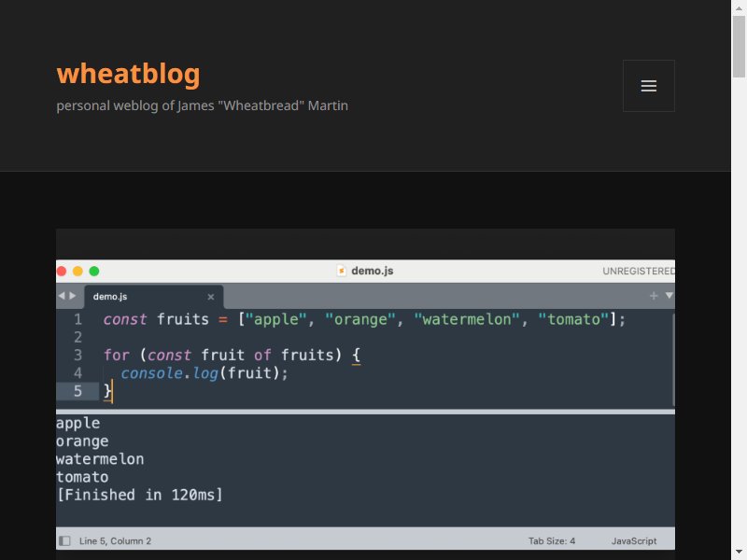Click line number 3 in the gutter
Viewport: 747px width, 560px height.
(78, 356)
